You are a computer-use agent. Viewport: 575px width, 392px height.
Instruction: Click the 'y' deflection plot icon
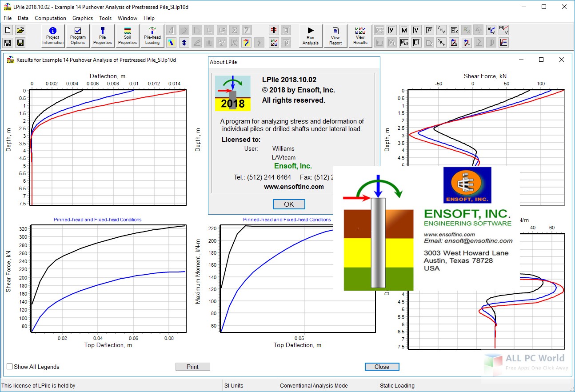click(x=392, y=30)
